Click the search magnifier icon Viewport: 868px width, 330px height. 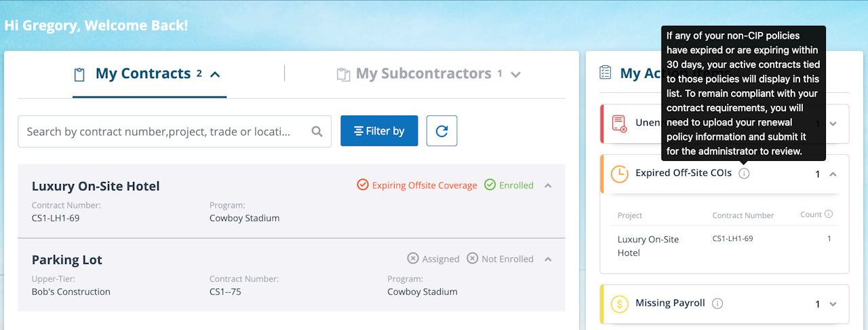[x=317, y=132]
